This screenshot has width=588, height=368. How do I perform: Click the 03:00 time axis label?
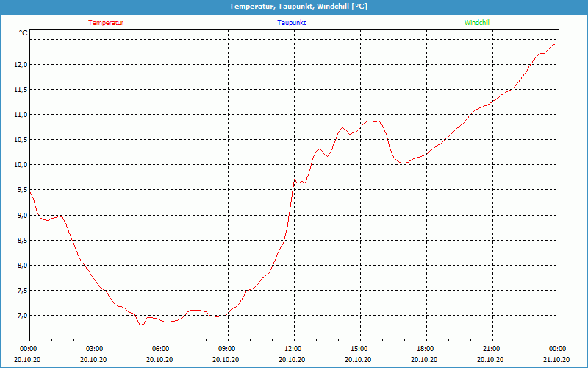(94, 349)
